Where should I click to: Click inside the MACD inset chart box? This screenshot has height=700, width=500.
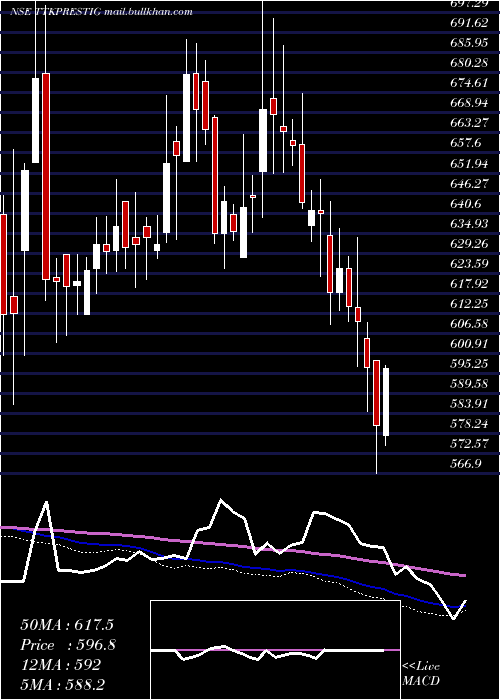coord(275,650)
